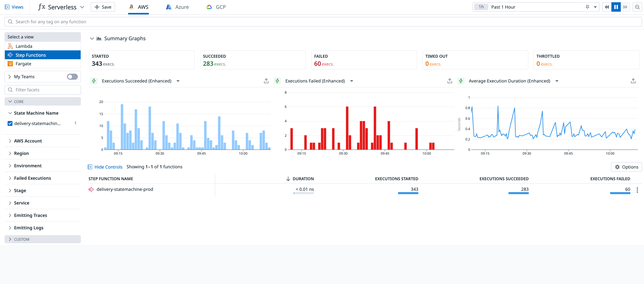Click the lightning icon beside Executions Succeeded
The image size is (644, 284).
point(94,81)
